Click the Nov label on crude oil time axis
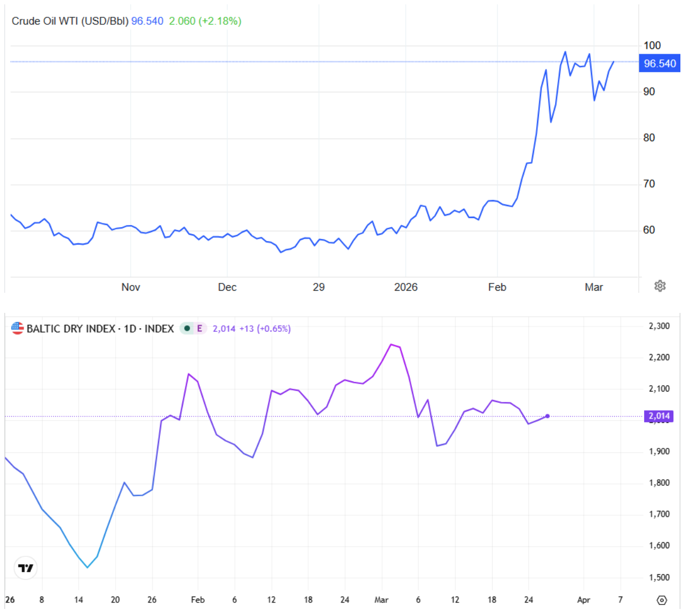Viewport: 688px width, 616px height. point(131,287)
